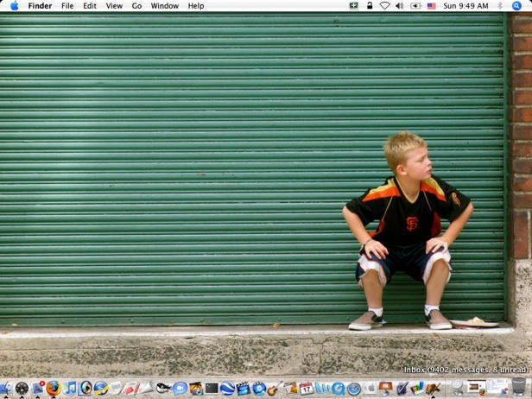Open the Edit menu
Image resolution: width=532 pixels, height=399 pixels.
coord(90,6)
